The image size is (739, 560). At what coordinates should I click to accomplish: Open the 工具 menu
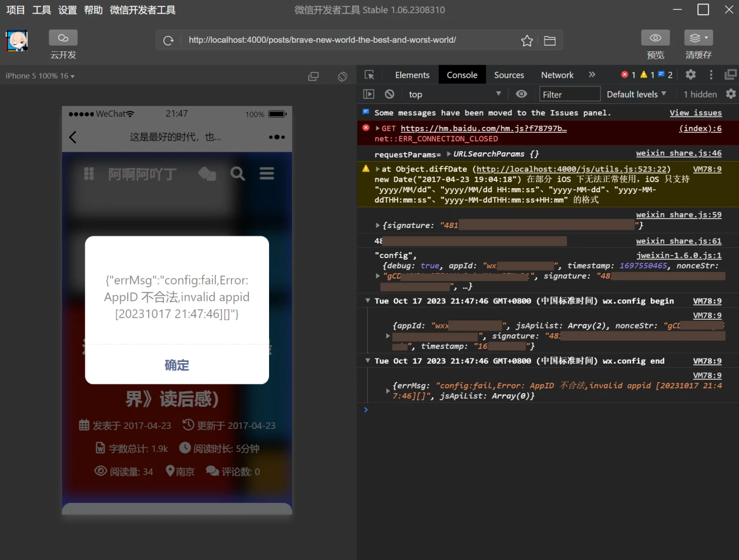click(x=42, y=10)
